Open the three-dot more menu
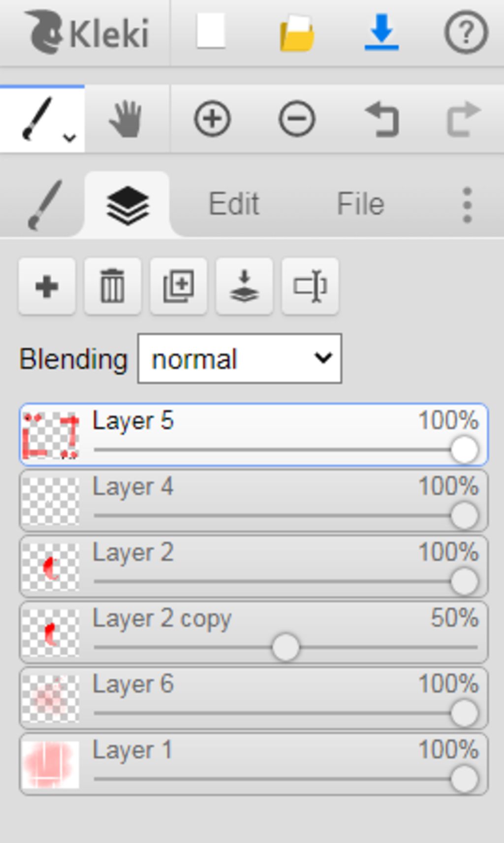 pyautogui.click(x=467, y=205)
